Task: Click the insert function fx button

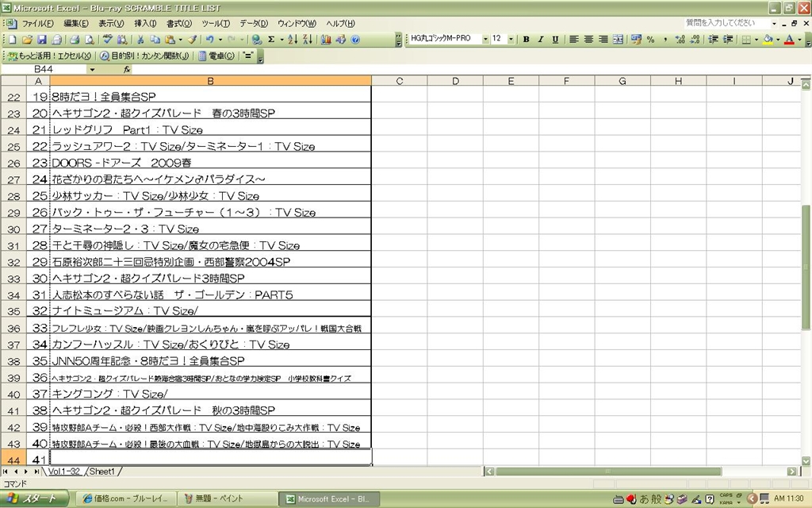Action: point(126,70)
